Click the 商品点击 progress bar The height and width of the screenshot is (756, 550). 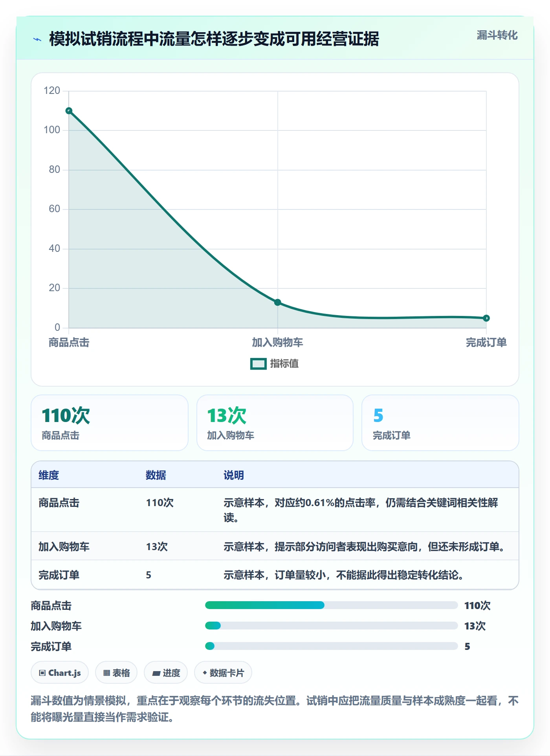pyautogui.click(x=332, y=605)
